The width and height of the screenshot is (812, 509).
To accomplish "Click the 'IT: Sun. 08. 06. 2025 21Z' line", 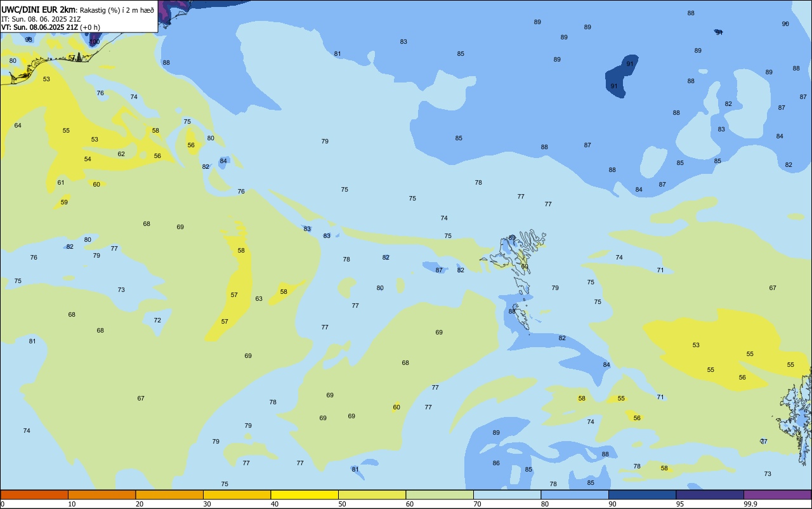I will [x=41, y=19].
